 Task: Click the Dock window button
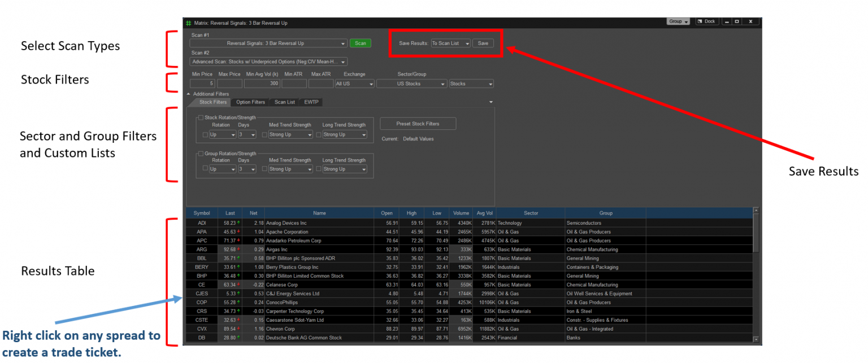click(x=706, y=21)
